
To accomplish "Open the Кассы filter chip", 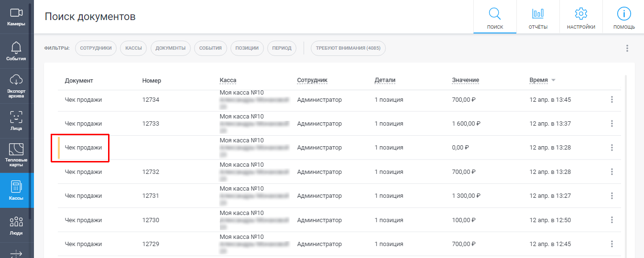I will [133, 48].
